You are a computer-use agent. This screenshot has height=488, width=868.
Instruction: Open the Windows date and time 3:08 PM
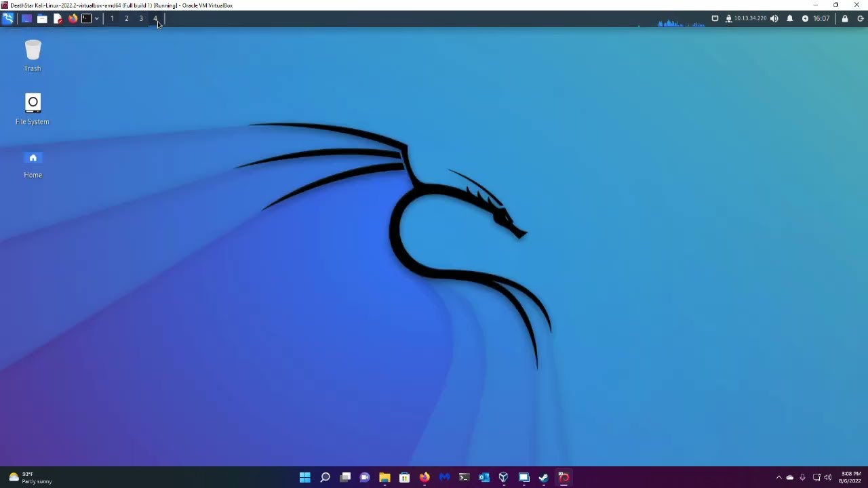point(851,478)
